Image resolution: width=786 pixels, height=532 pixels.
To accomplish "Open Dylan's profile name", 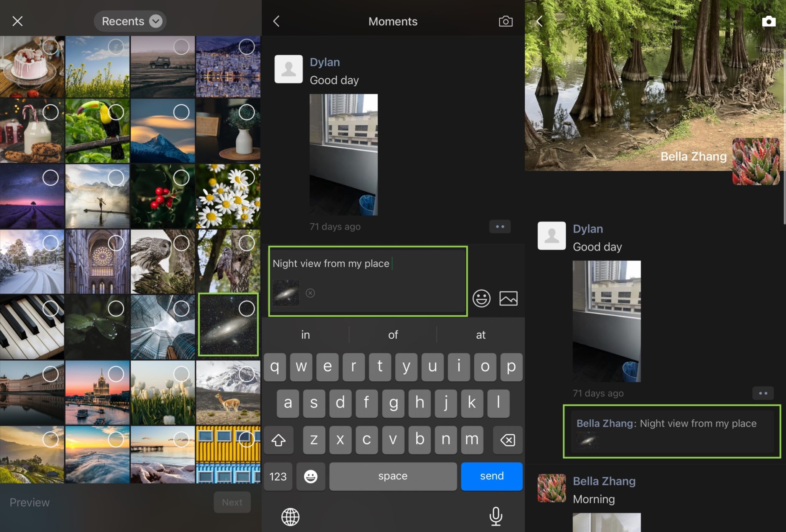I will [x=325, y=62].
